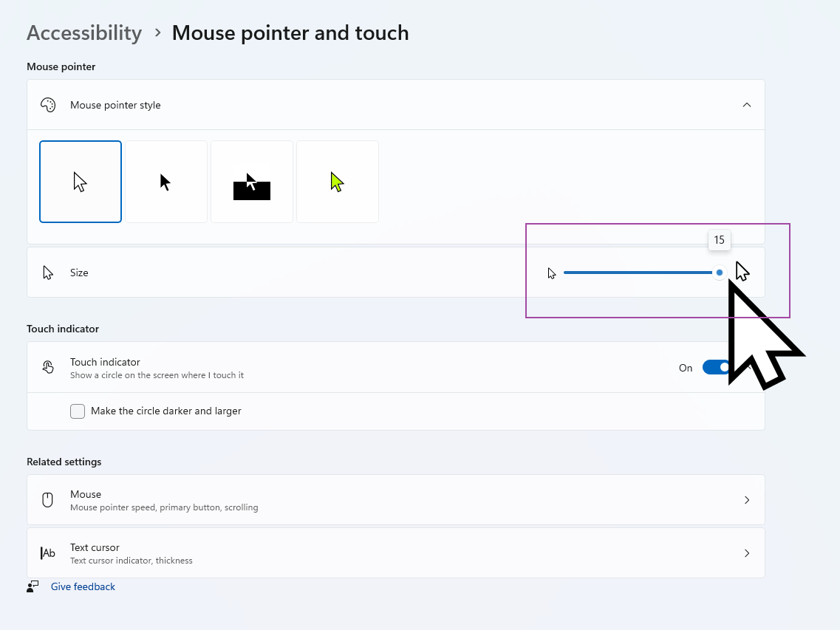Select the white mouse pointer style
Image resolution: width=840 pixels, height=630 pixels.
(x=81, y=182)
